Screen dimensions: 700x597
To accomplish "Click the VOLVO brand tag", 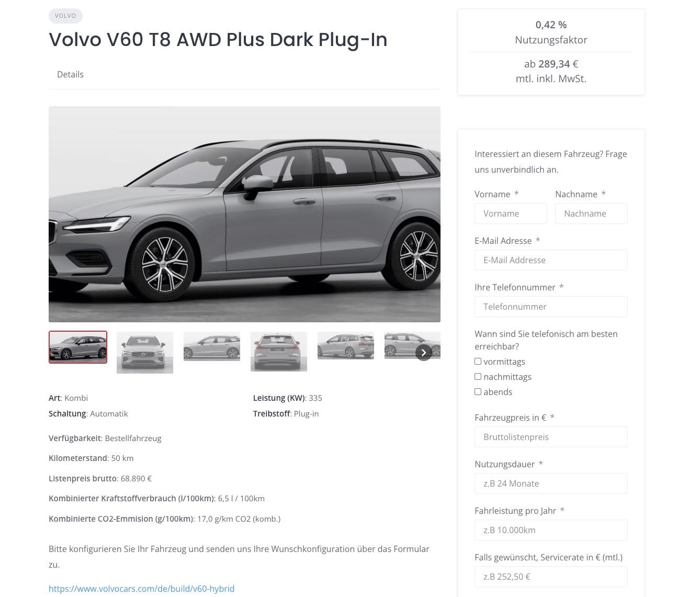I will [65, 16].
